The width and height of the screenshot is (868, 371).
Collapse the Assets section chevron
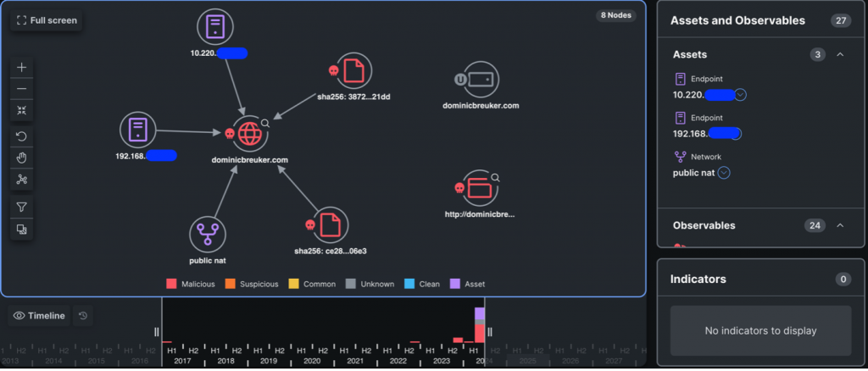(840, 55)
